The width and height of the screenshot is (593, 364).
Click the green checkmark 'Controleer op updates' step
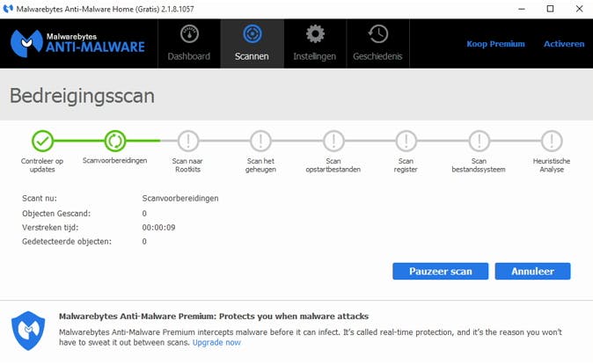tap(42, 141)
